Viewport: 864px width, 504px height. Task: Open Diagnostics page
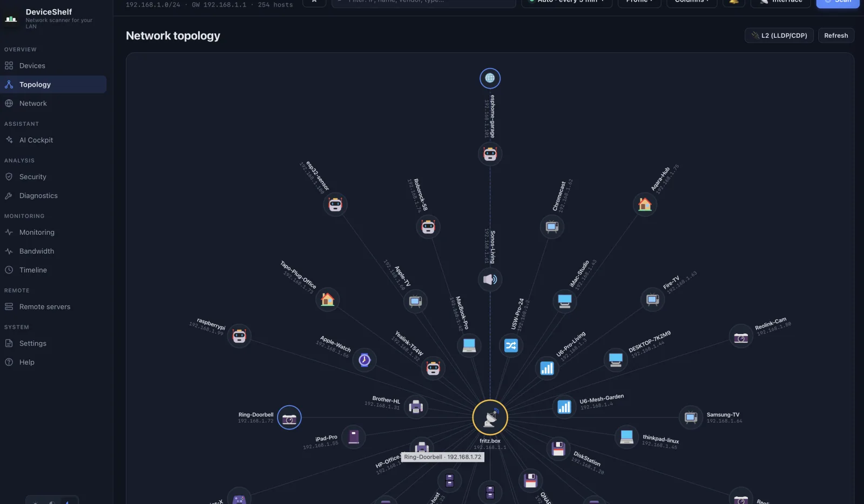tap(53, 196)
